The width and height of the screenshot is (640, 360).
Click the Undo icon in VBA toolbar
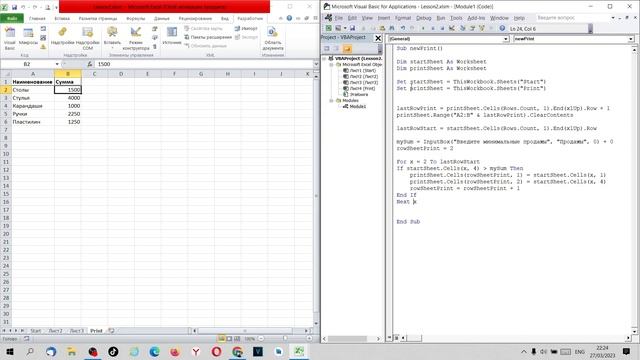(x=403, y=28)
